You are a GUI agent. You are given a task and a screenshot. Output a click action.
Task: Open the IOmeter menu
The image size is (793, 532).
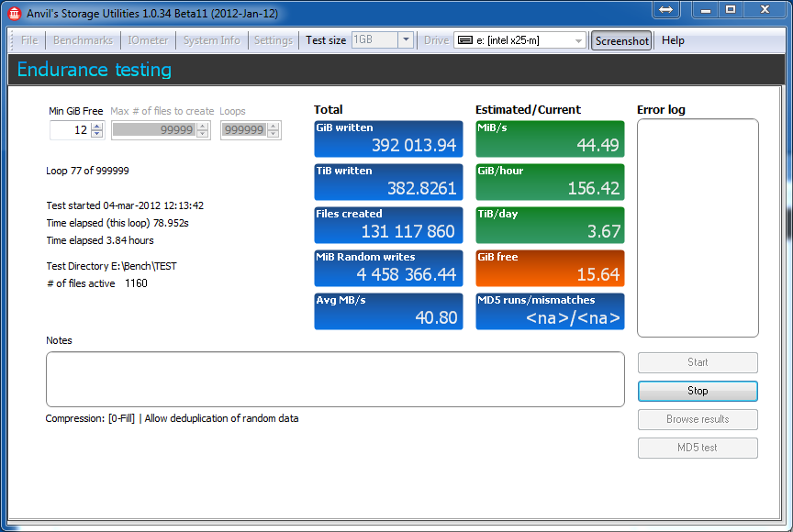148,40
